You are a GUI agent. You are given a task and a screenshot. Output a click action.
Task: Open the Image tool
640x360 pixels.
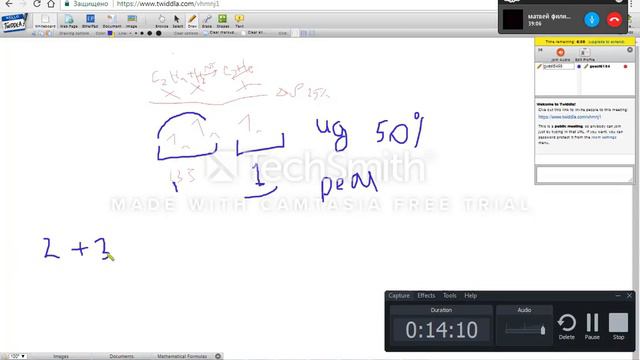131,21
